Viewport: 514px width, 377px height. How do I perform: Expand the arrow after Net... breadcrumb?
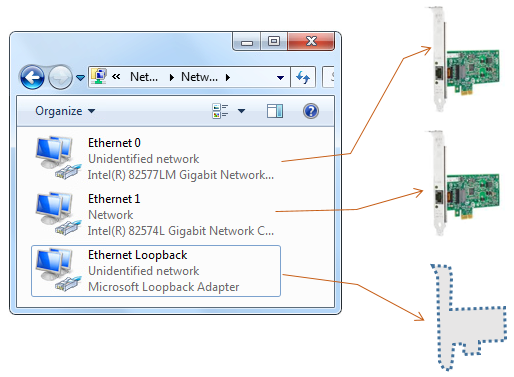point(171,78)
